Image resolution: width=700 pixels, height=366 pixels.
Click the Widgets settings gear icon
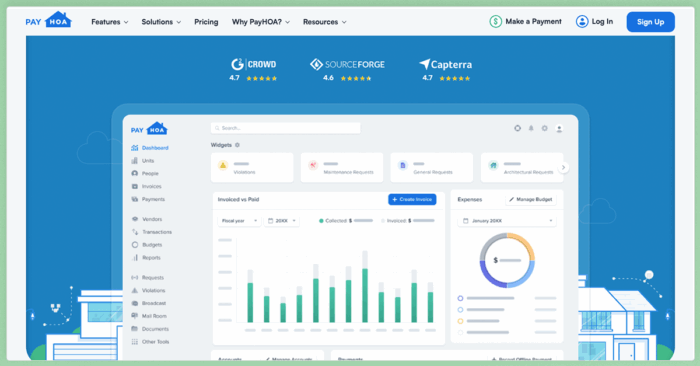click(x=238, y=145)
